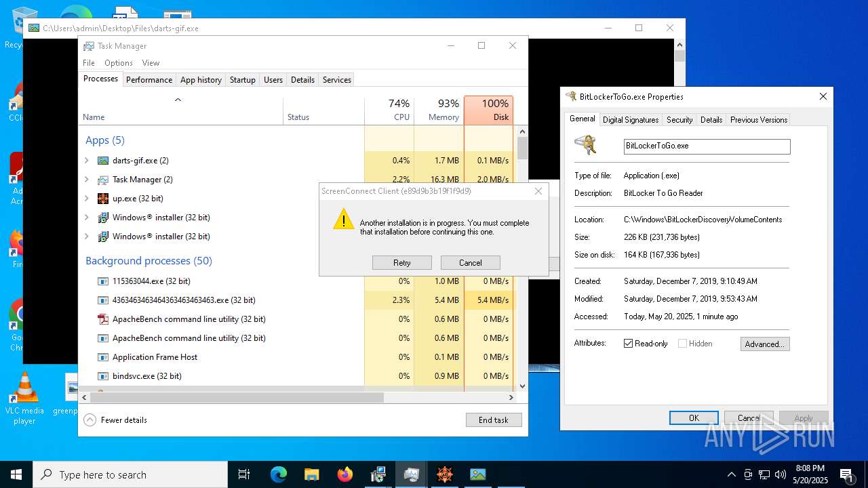The height and width of the screenshot is (488, 868).
Task: Open File Explorer from the taskbar
Action: click(312, 474)
